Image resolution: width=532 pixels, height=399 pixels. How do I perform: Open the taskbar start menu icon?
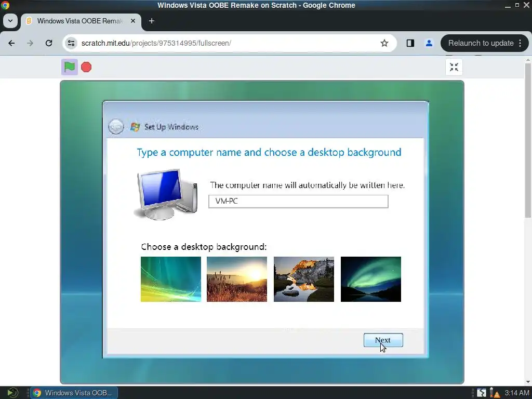click(12, 393)
